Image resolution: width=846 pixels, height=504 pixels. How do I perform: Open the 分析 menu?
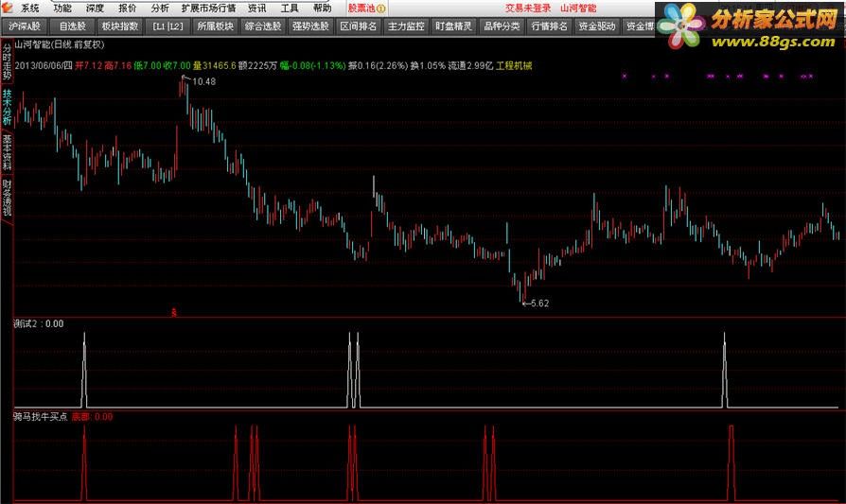[160, 9]
